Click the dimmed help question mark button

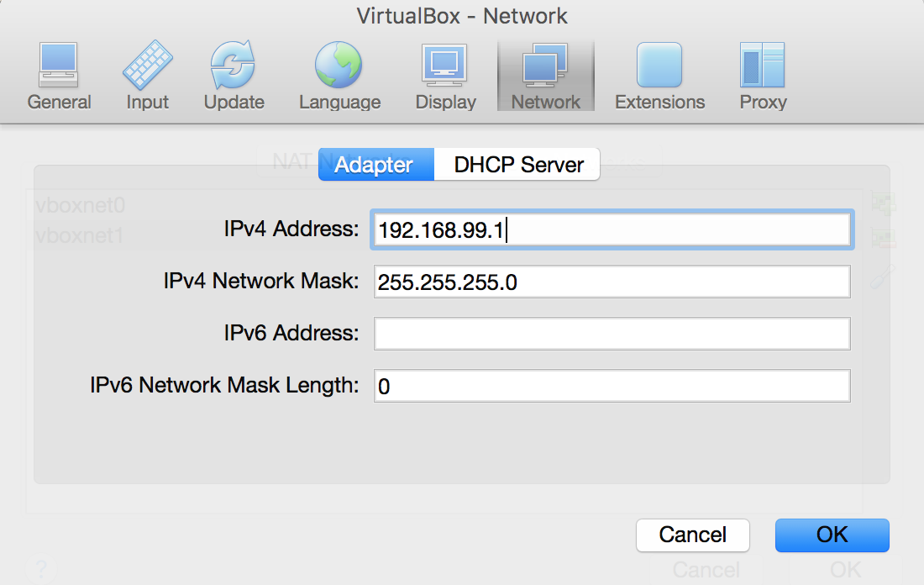point(41,569)
